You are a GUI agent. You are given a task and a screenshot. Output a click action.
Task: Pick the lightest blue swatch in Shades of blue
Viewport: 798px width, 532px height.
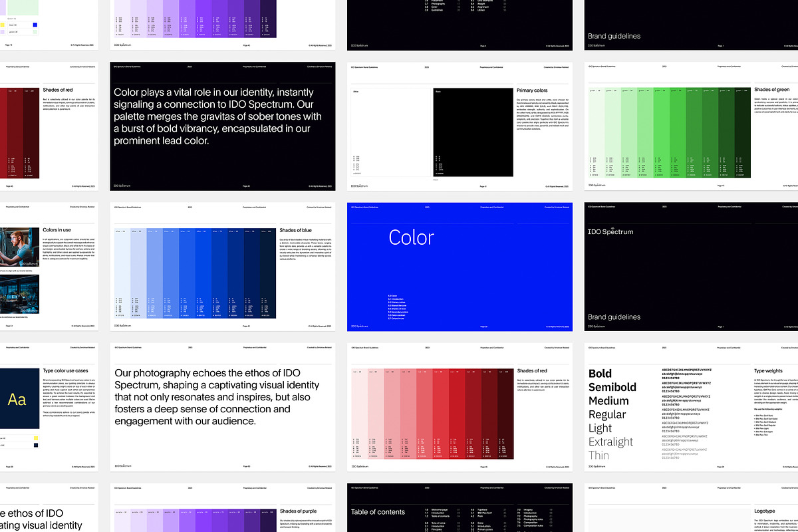click(123, 272)
